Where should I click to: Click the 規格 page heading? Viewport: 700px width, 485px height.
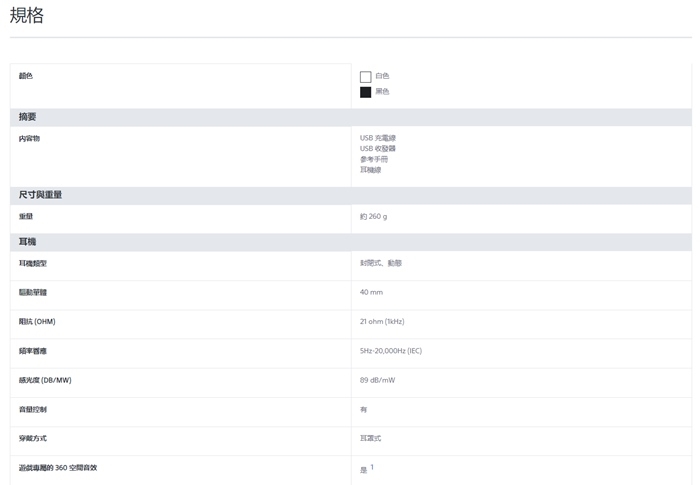(27, 17)
